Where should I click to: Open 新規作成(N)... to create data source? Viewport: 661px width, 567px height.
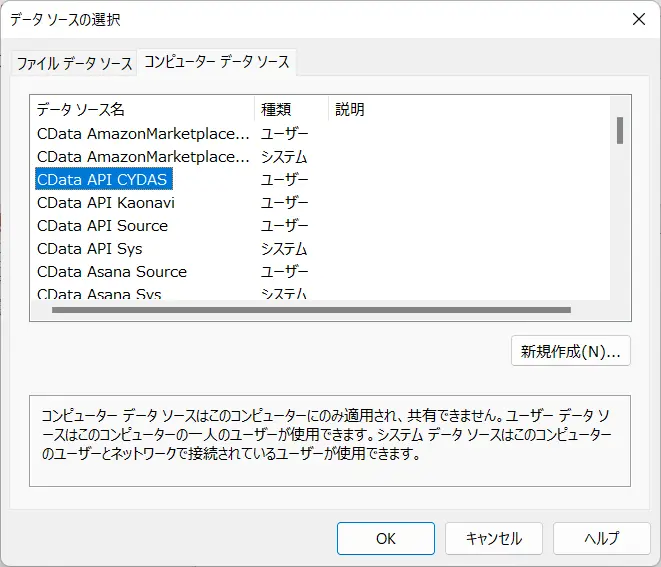pyautogui.click(x=571, y=351)
